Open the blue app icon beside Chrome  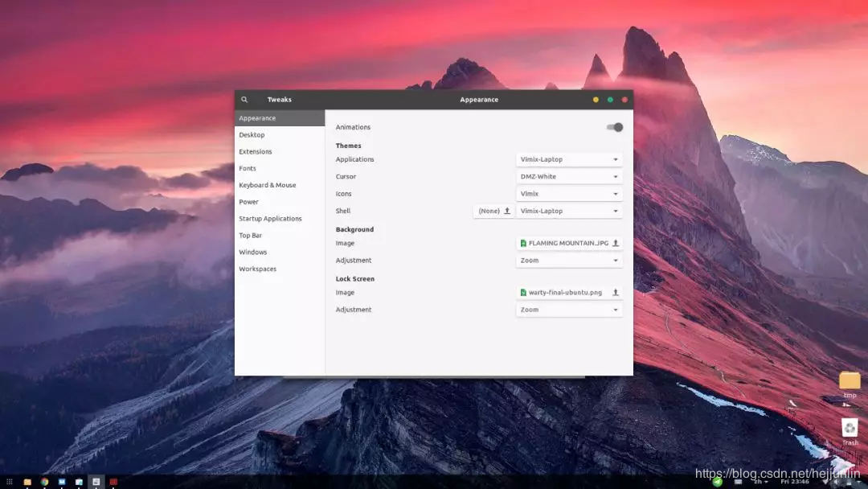61,482
